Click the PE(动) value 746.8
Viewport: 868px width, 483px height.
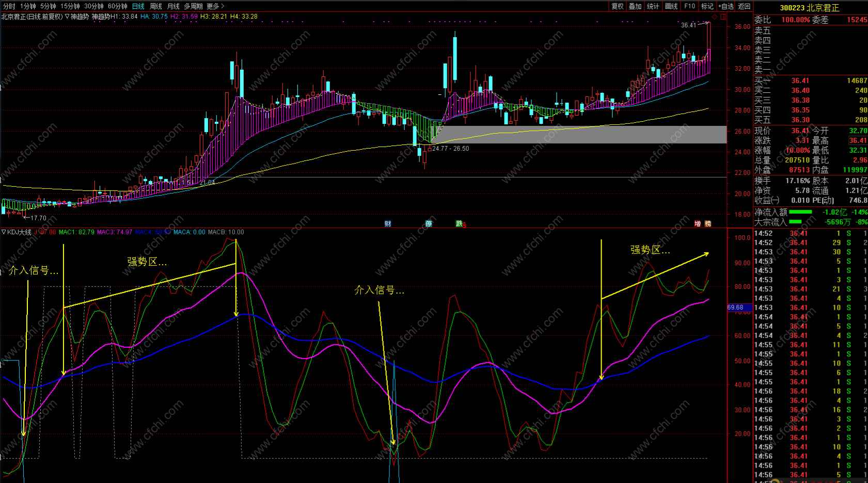[x=858, y=200]
